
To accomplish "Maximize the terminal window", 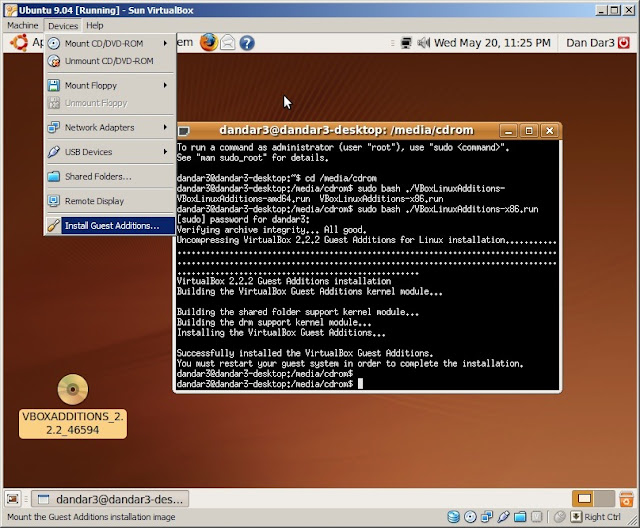I will point(529,131).
